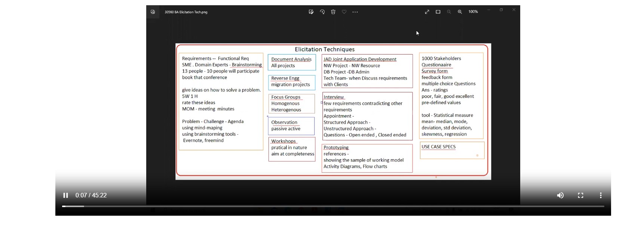Open the video player's more options menu
This screenshot has height=237, width=644.
click(x=601, y=196)
